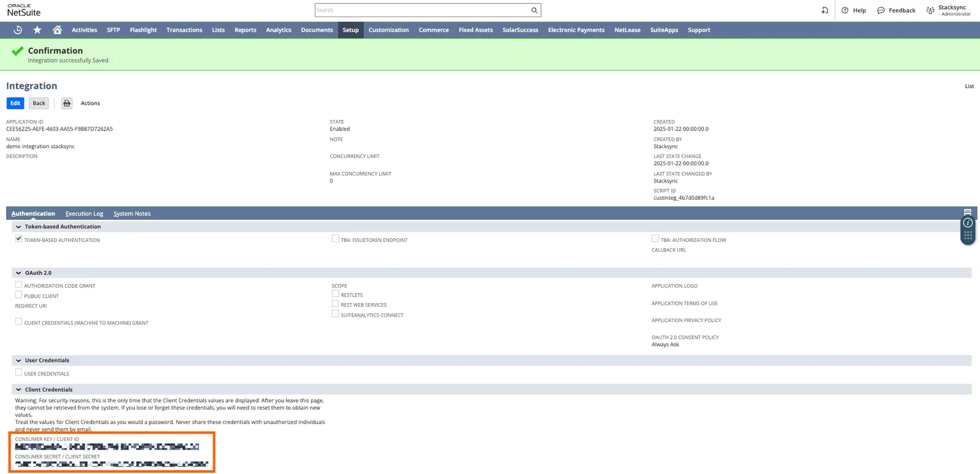The width and height of the screenshot is (980, 474).
Task: Click the Feedback speech bubble icon
Action: point(881,10)
